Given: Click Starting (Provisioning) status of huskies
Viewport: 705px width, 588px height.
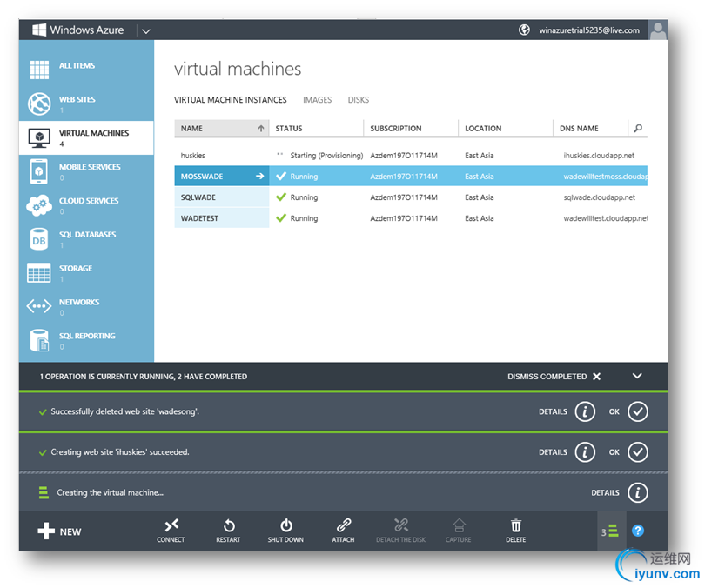Looking at the screenshot, I should [326, 156].
